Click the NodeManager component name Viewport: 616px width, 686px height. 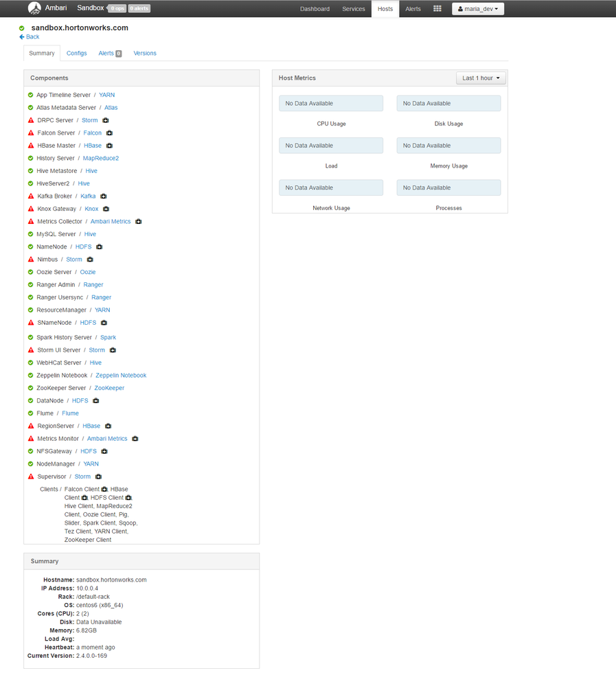[x=56, y=464]
